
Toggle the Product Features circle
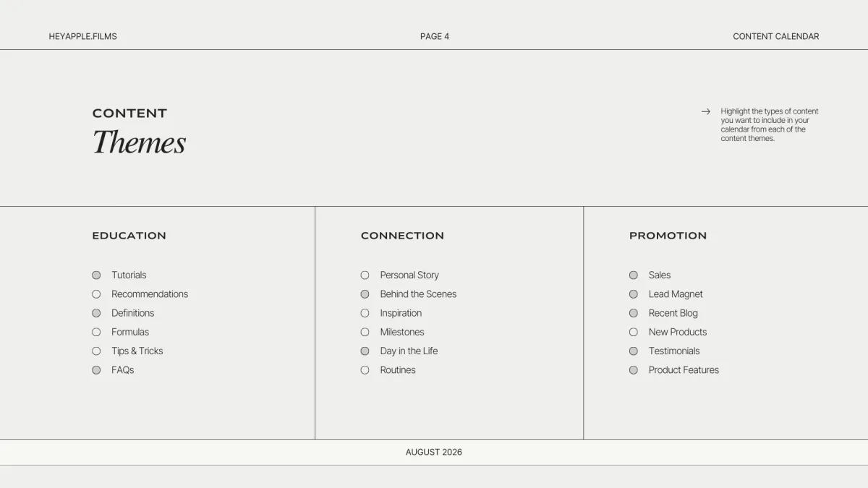coord(634,370)
